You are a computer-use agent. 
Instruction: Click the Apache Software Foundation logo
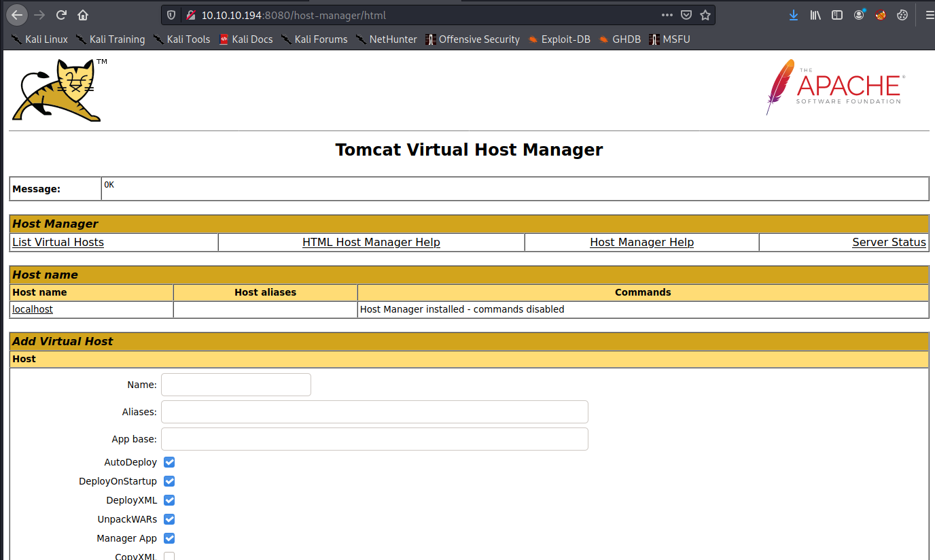(x=835, y=87)
